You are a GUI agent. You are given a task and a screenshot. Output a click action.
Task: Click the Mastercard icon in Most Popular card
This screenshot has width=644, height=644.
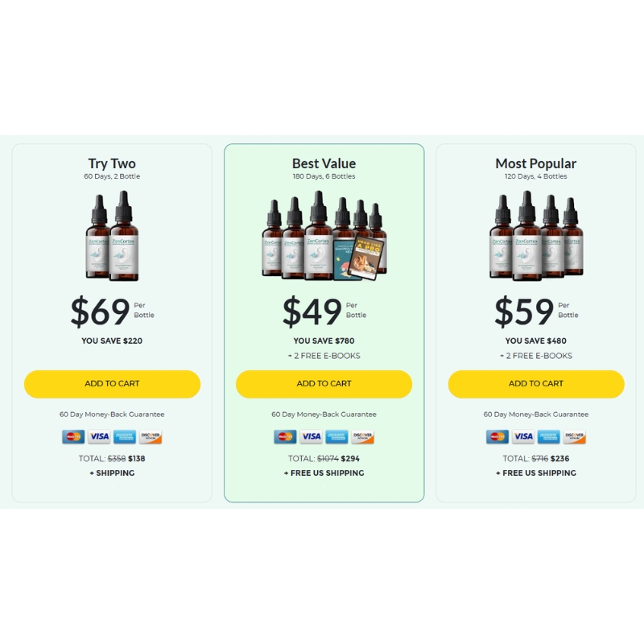coord(497,436)
